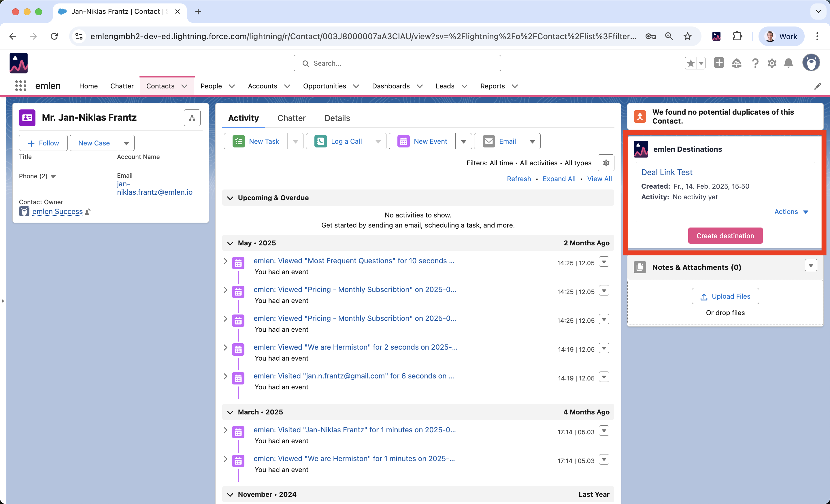Open the New Case dropdown arrow
830x504 pixels.
[126, 143]
